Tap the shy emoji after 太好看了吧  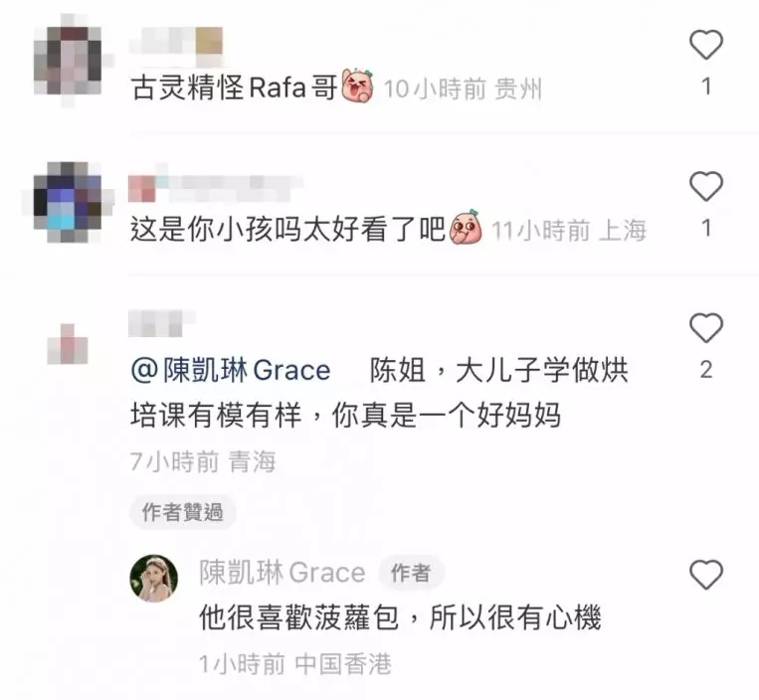(466, 227)
